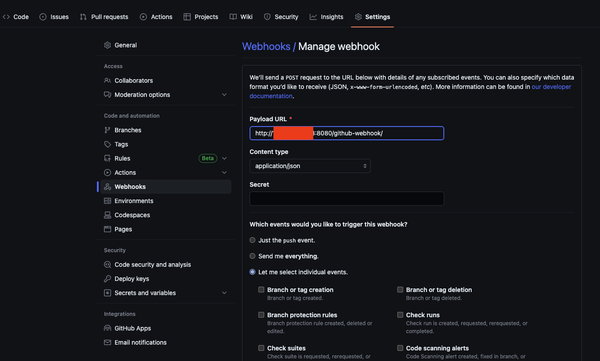This screenshot has width=600, height=361.
Task: Open the Content type dropdown
Action: point(310,166)
